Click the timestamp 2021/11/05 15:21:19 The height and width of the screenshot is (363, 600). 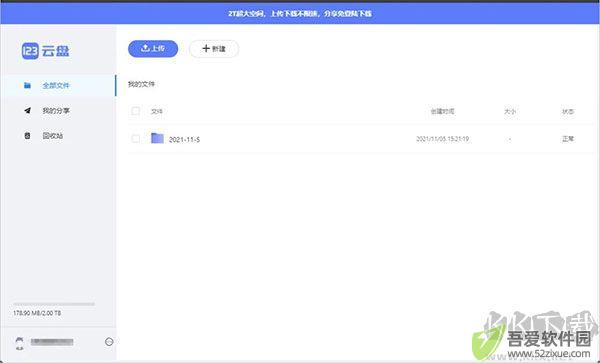click(x=442, y=139)
